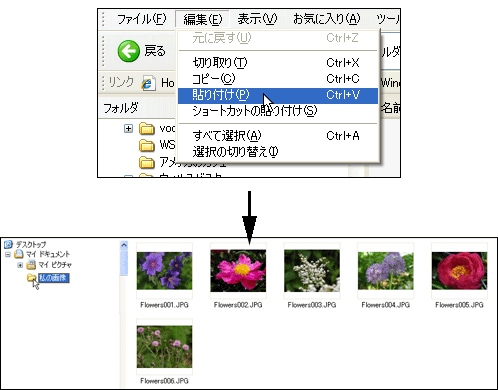Click the 戻る button label
The image size is (498, 390).
click(x=155, y=51)
